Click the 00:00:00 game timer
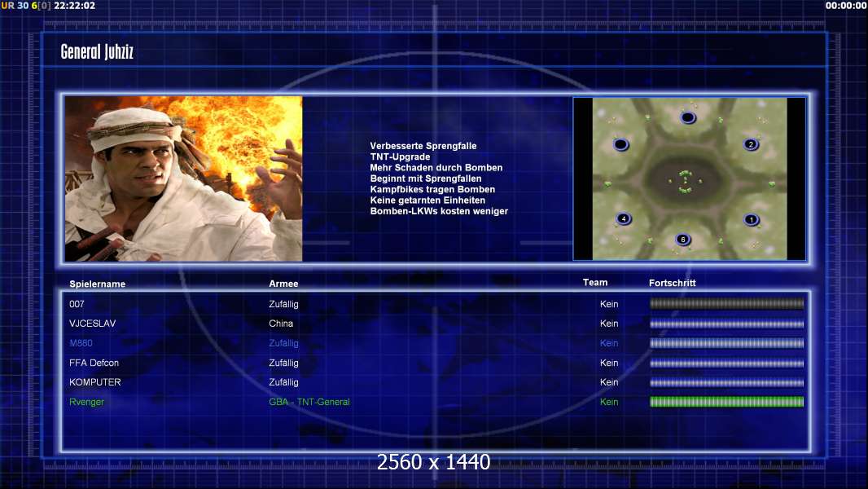Image resolution: width=868 pixels, height=489 pixels. 845,6
